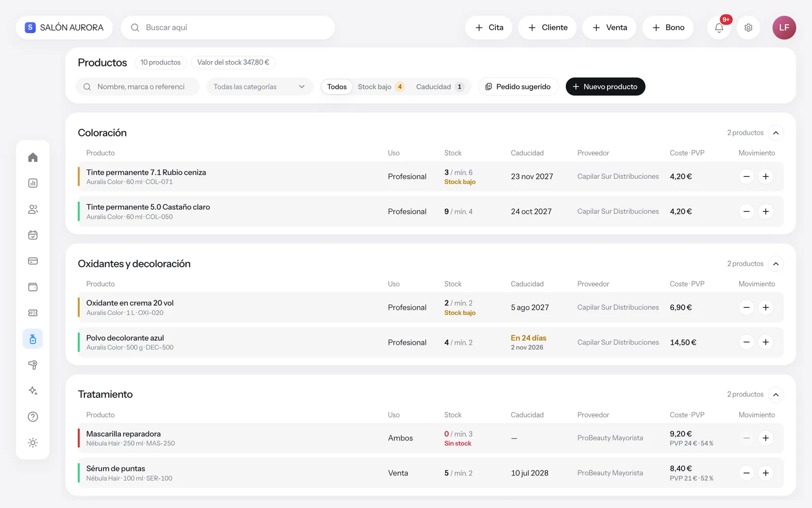Focus the Buscar aquí search field

click(228, 27)
